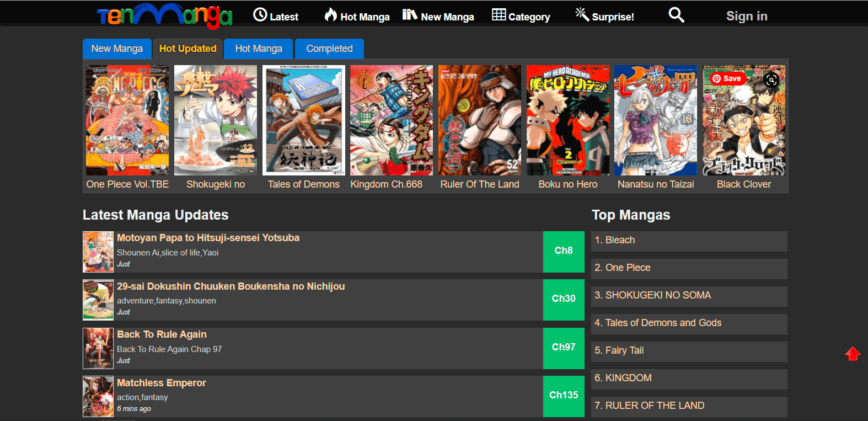Open Tales of Demons and Gods in Top Mangas
The image size is (868, 421).
[x=689, y=324]
